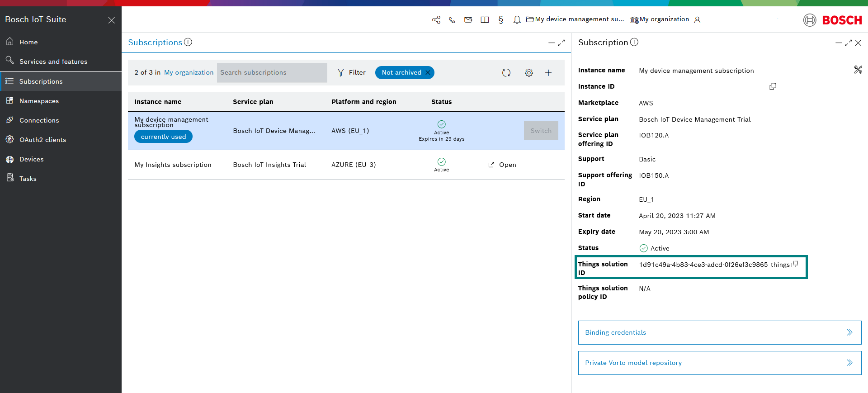Screen dimensions: 868x393
Task: Select Subscriptions in the sidebar
Action: (x=61, y=81)
